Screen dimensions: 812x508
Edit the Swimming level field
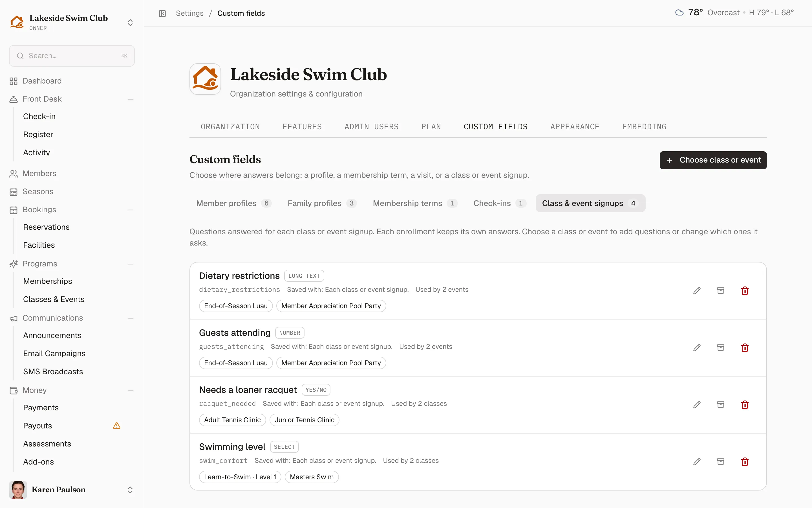pyautogui.click(x=697, y=462)
